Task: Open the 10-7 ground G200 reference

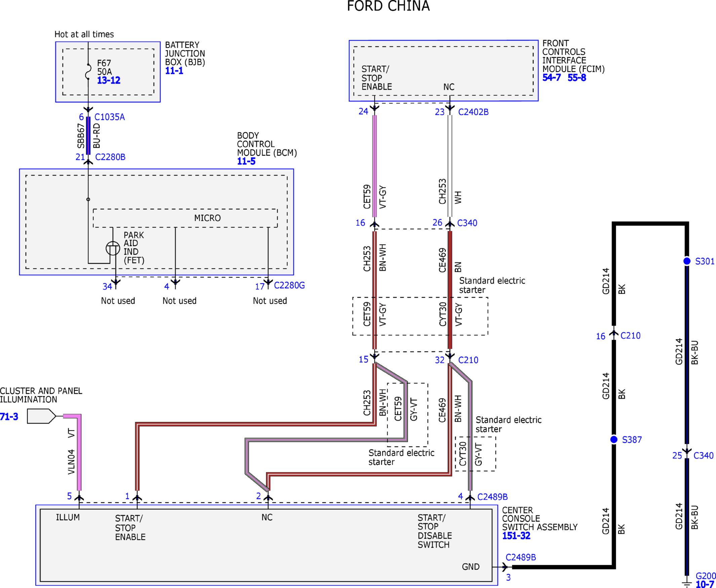Action: point(705,584)
